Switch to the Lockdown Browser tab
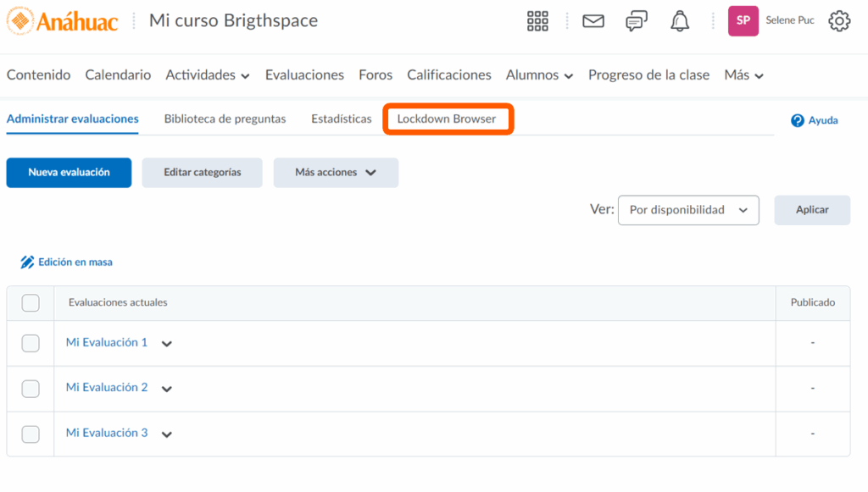The width and height of the screenshot is (868, 492). click(447, 119)
